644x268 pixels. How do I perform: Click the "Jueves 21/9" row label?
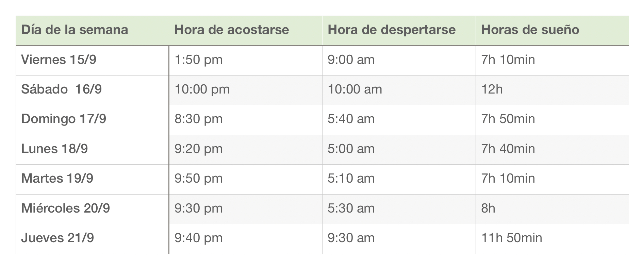tap(57, 238)
